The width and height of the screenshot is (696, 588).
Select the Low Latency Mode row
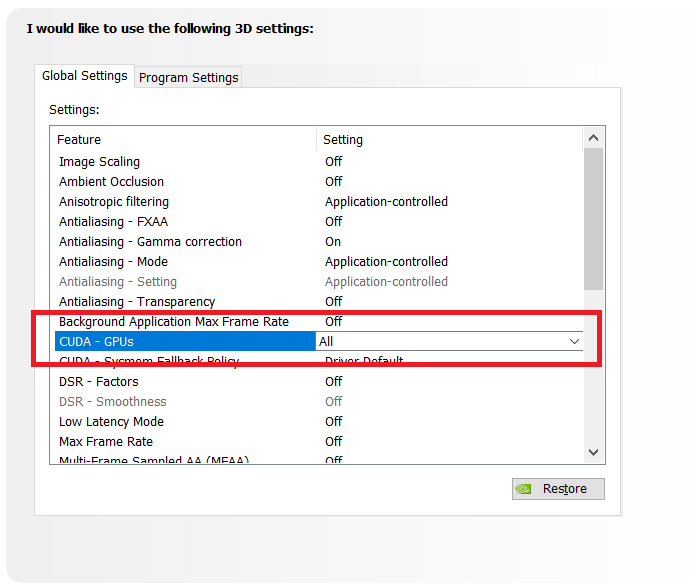(111, 422)
